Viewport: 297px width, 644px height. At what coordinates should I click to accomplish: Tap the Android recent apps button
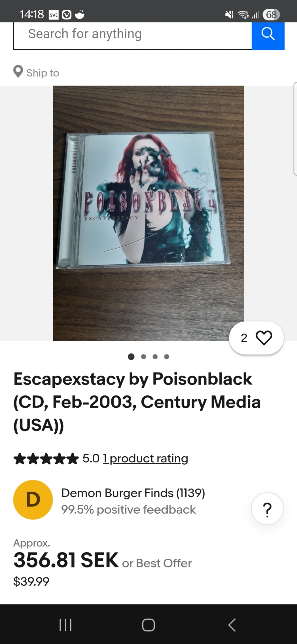pyautogui.click(x=65, y=625)
